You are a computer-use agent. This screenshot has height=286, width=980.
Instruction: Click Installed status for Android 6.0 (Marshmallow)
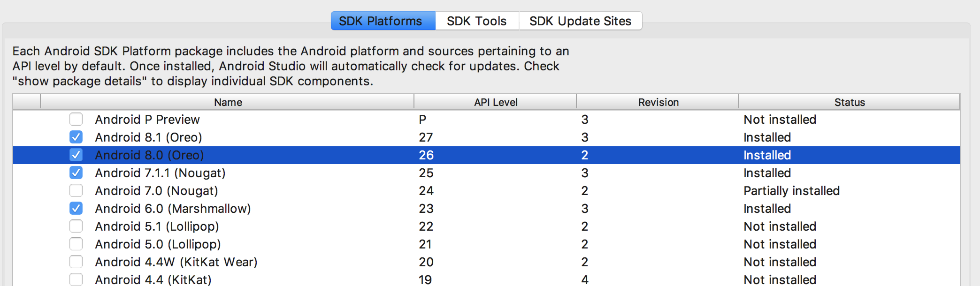[767, 209]
